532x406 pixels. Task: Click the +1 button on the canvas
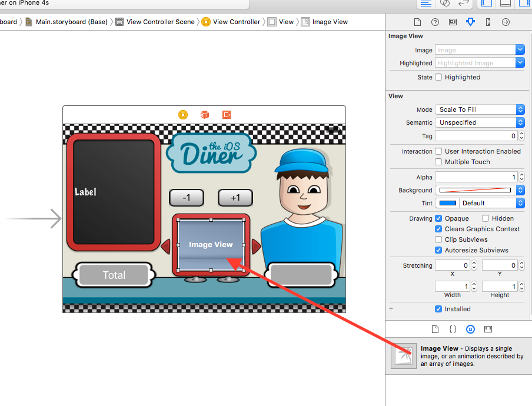[235, 198]
